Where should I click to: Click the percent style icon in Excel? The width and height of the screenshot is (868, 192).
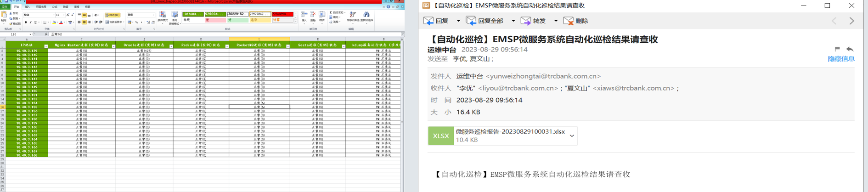pyautogui.click(x=136, y=23)
